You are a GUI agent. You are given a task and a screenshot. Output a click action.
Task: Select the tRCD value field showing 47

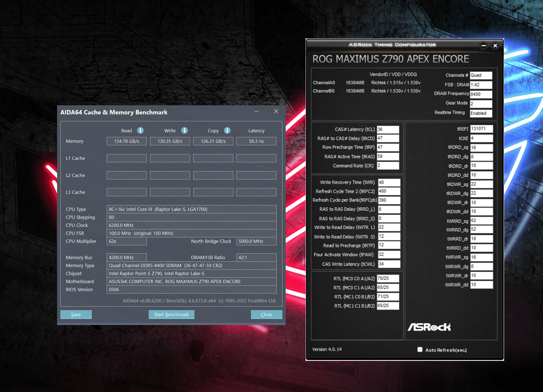point(388,138)
